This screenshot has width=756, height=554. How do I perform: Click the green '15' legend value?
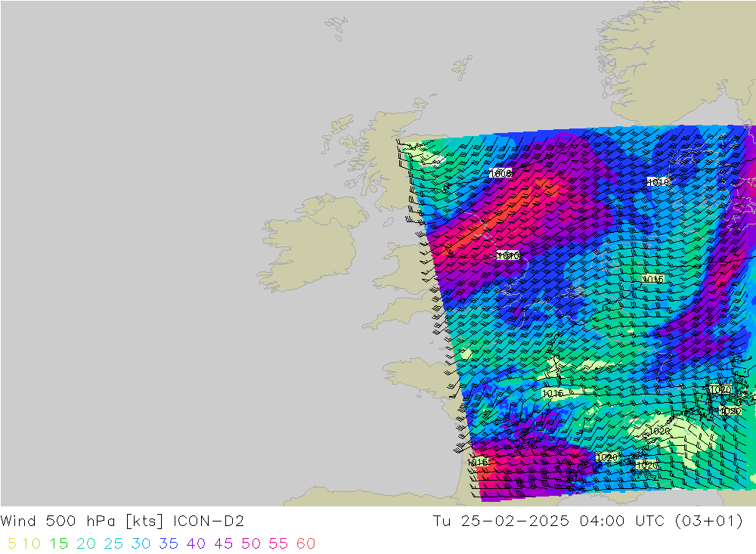click(x=59, y=543)
